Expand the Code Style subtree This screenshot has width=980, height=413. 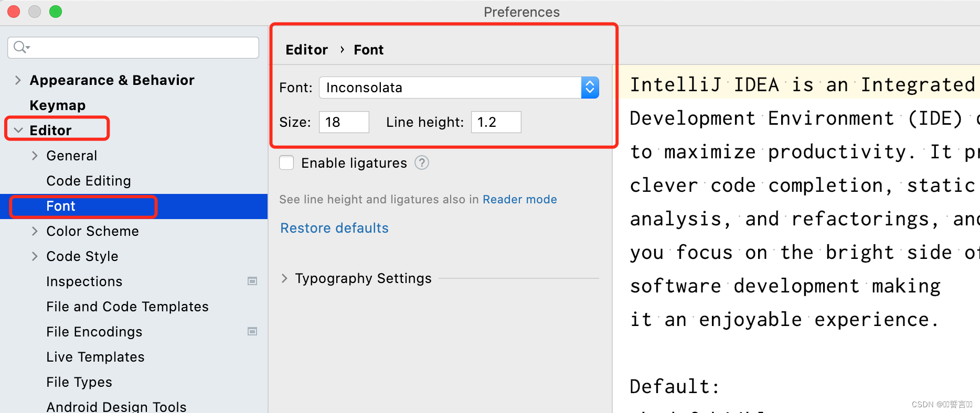pyautogui.click(x=35, y=256)
